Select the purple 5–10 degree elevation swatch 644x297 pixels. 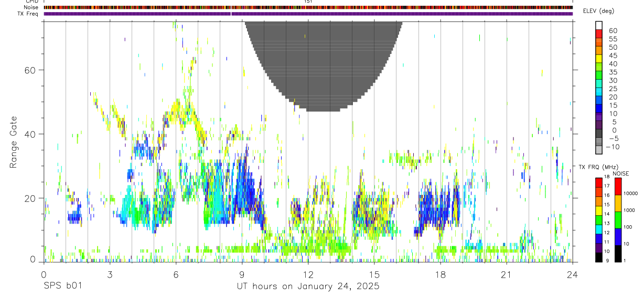599,117
